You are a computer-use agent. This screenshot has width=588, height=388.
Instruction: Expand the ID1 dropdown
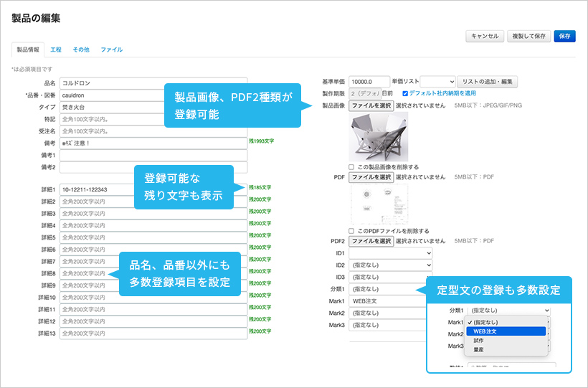point(390,253)
